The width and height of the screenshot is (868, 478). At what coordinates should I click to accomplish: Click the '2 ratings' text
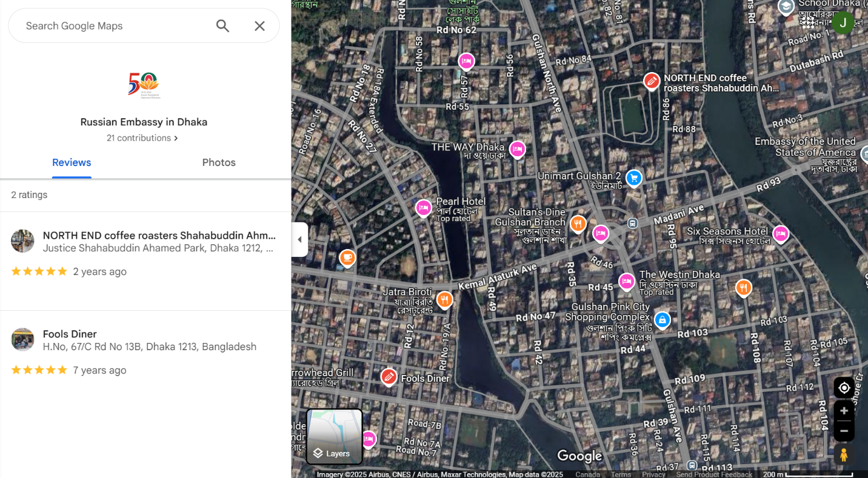29,195
